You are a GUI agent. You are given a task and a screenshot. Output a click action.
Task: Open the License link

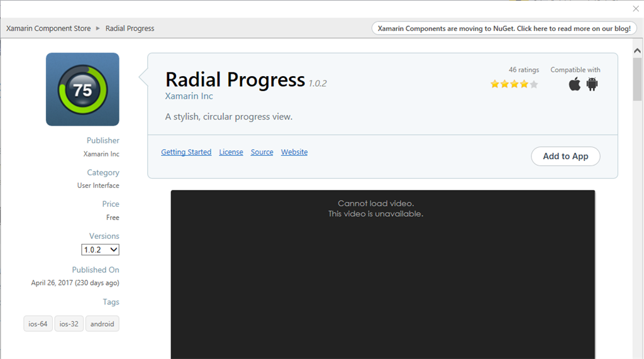click(231, 152)
